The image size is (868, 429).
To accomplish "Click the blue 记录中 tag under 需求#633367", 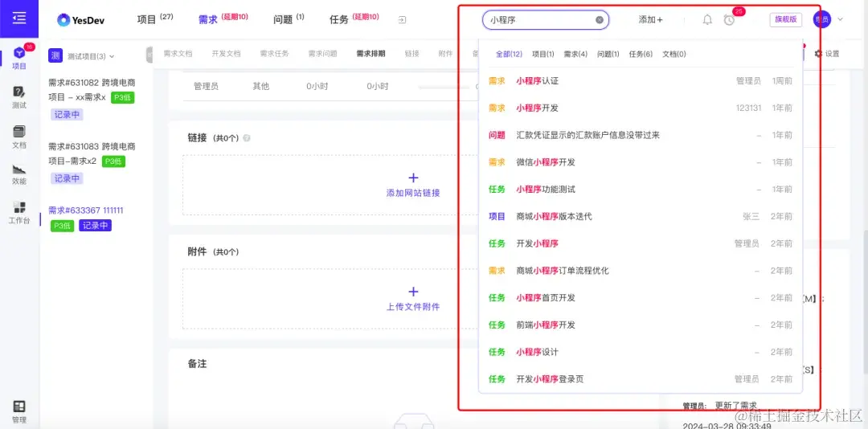I will point(95,226).
